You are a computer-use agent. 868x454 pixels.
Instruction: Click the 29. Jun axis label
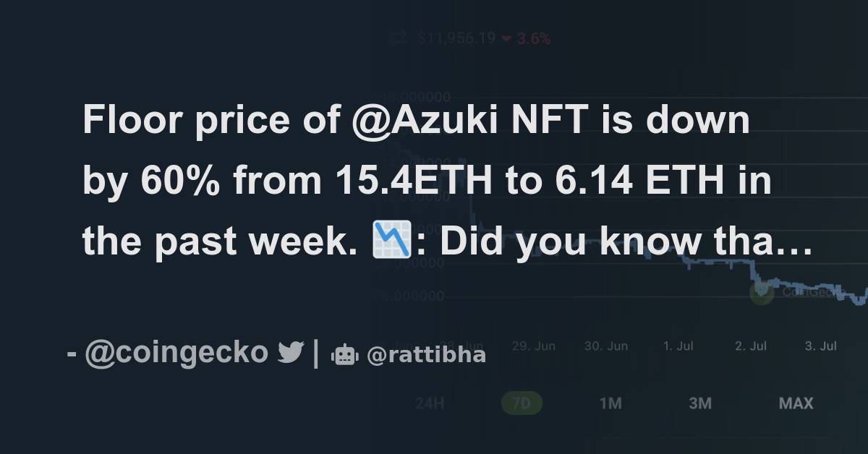pyautogui.click(x=535, y=346)
